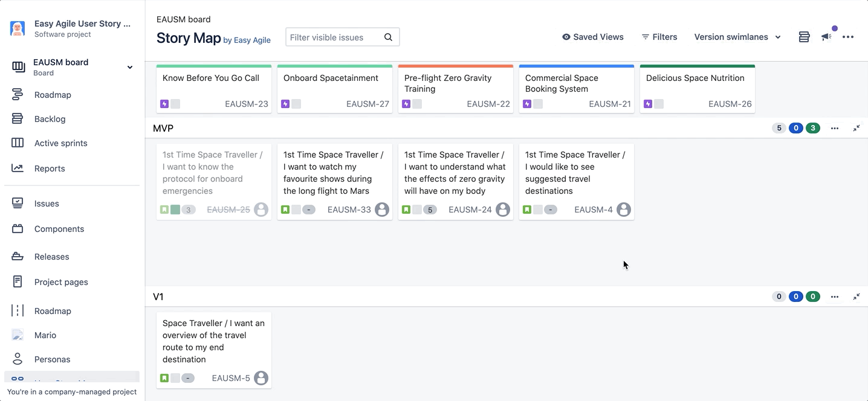
Task: Open Backlog in the sidebar
Action: pyautogui.click(x=50, y=119)
